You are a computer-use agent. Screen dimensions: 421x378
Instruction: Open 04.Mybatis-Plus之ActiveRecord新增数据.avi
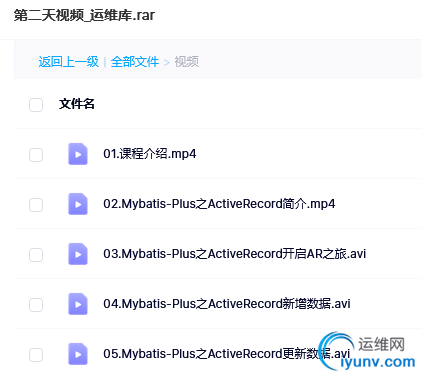pyautogui.click(x=227, y=304)
